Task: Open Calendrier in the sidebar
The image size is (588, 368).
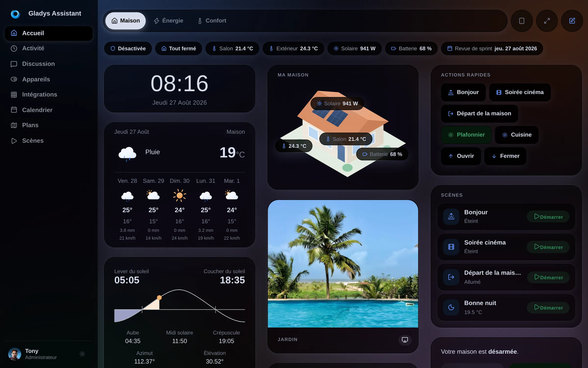Action: tap(49, 110)
